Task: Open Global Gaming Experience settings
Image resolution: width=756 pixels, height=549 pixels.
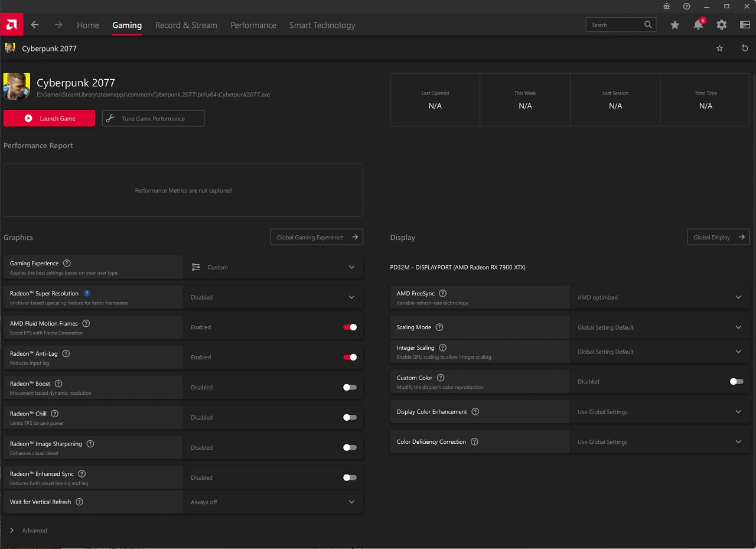Action: [317, 237]
